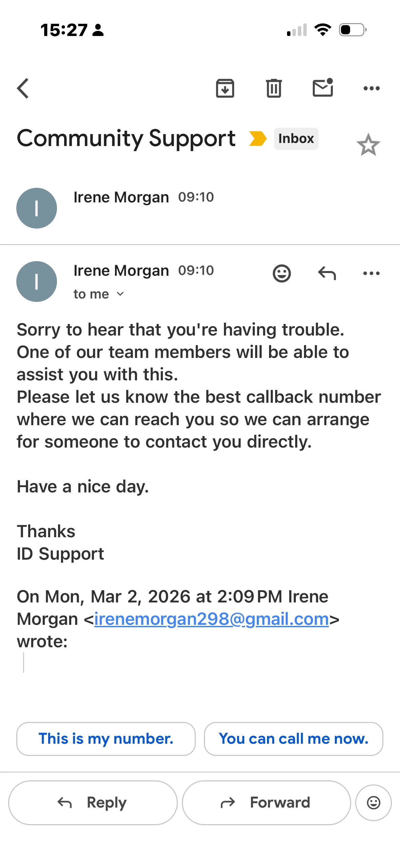The width and height of the screenshot is (400, 868).
Task: Tap the yellow importance marker
Action: pyautogui.click(x=258, y=139)
